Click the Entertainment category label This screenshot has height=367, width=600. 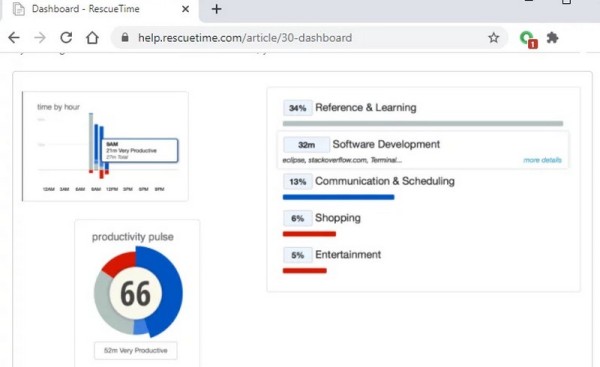coord(348,255)
